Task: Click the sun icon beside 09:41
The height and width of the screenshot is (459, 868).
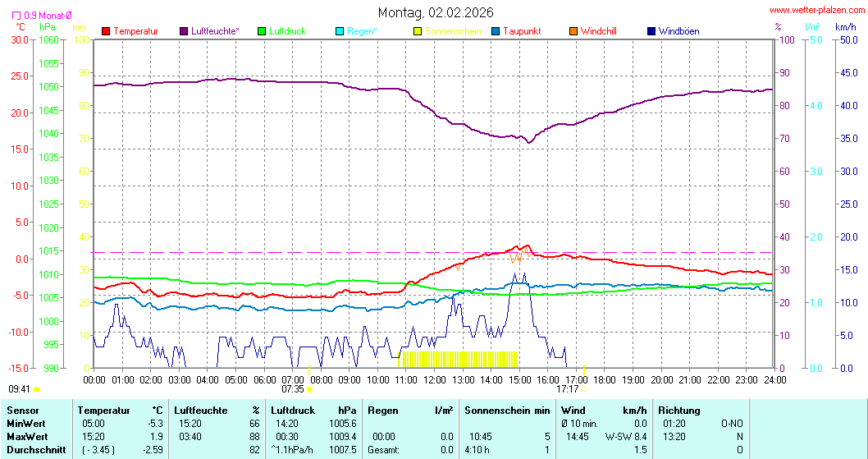Action: [x=37, y=389]
